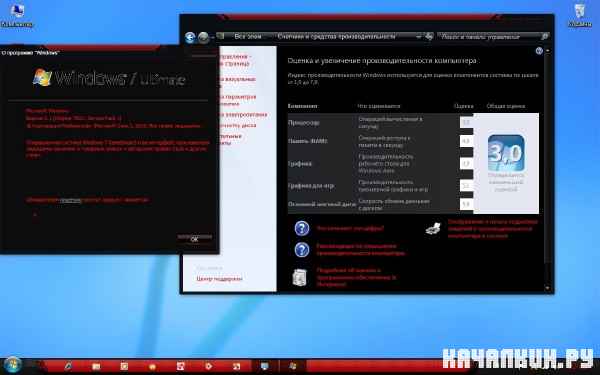Click the software icon beside 'Подробные сведения в Интернете'
Viewport: 600px width, 375px height.
pos(300,277)
